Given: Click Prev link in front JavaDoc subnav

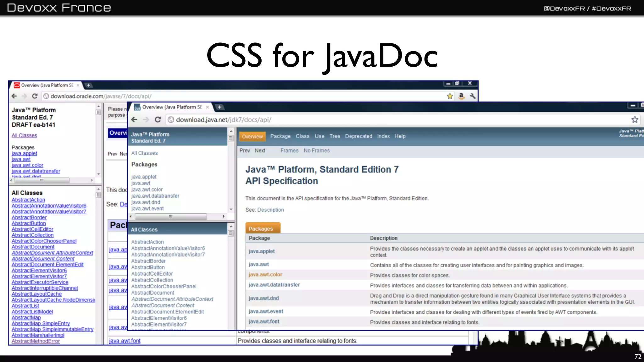Looking at the screenshot, I should click(x=245, y=151).
